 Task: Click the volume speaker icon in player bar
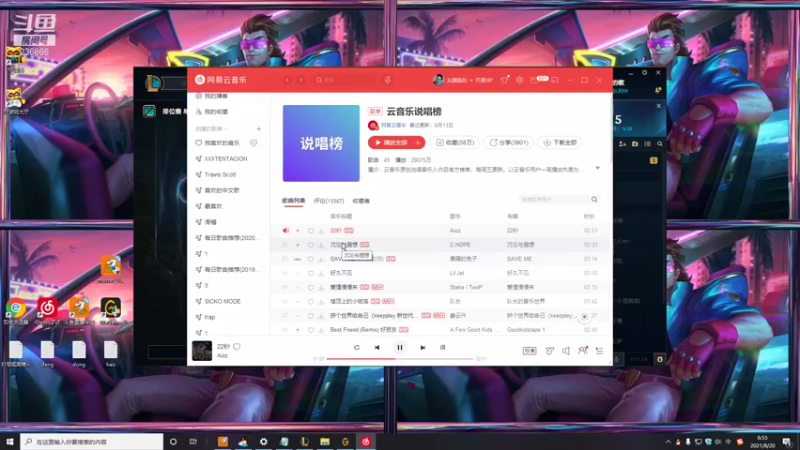point(566,351)
